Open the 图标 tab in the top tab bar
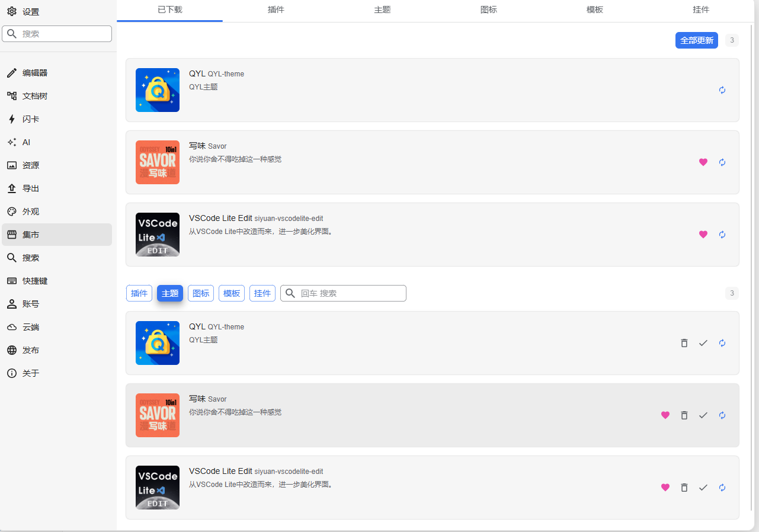 pyautogui.click(x=489, y=10)
